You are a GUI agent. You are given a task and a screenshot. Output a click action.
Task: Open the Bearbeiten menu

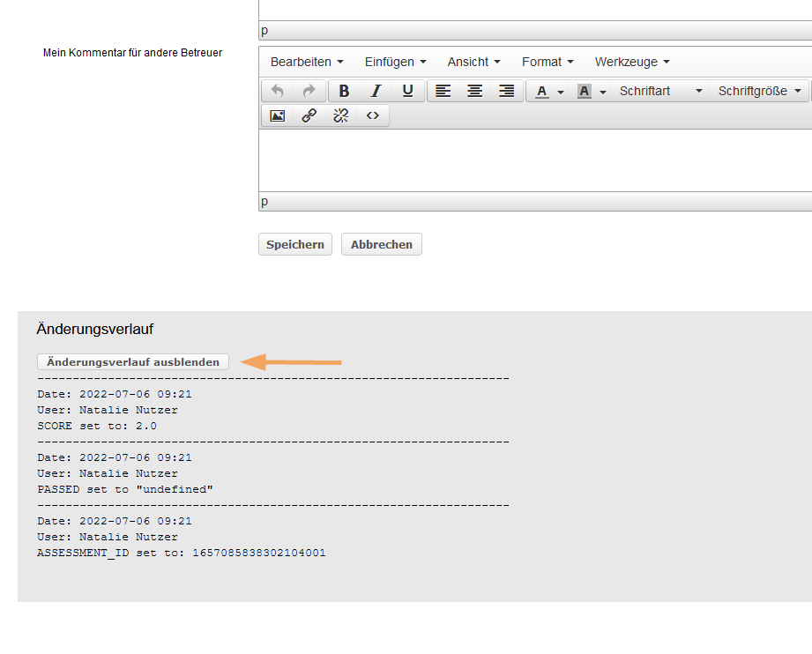click(306, 62)
